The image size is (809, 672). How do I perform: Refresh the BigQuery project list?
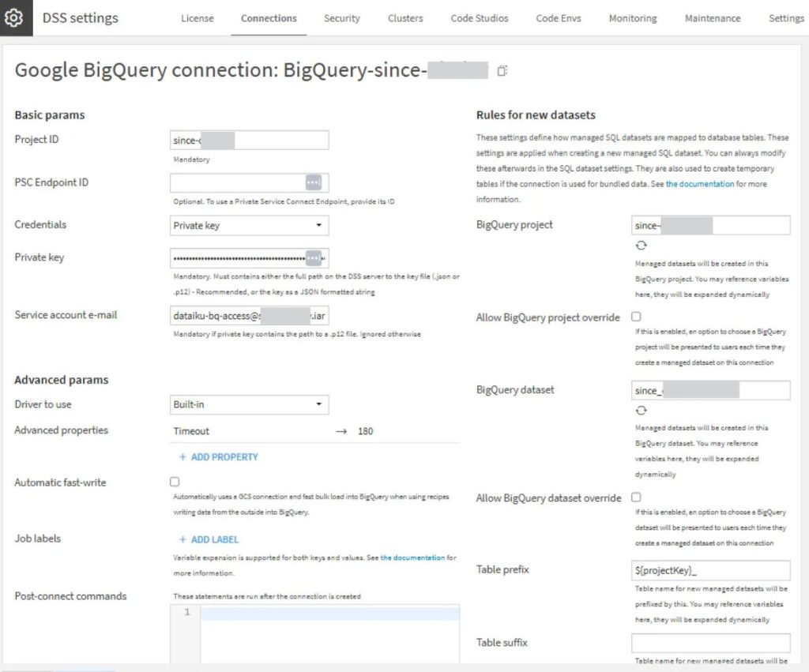[x=641, y=246]
